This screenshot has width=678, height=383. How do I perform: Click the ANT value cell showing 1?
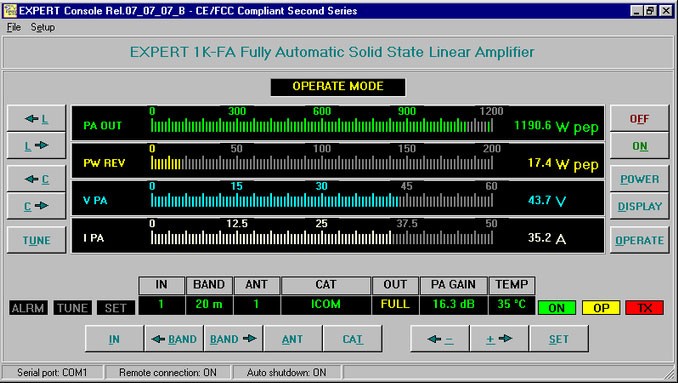click(x=256, y=304)
